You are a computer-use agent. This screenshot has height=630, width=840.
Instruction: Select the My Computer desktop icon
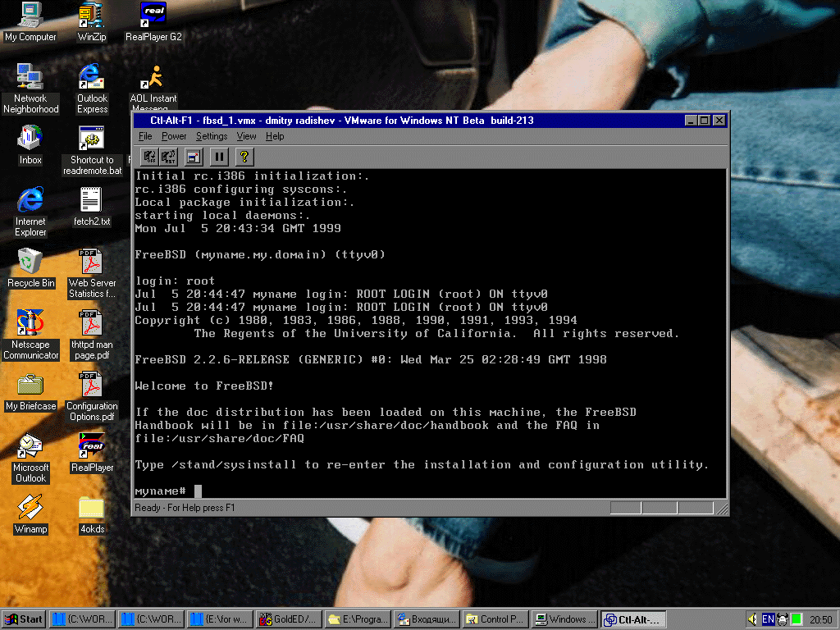click(x=30, y=22)
